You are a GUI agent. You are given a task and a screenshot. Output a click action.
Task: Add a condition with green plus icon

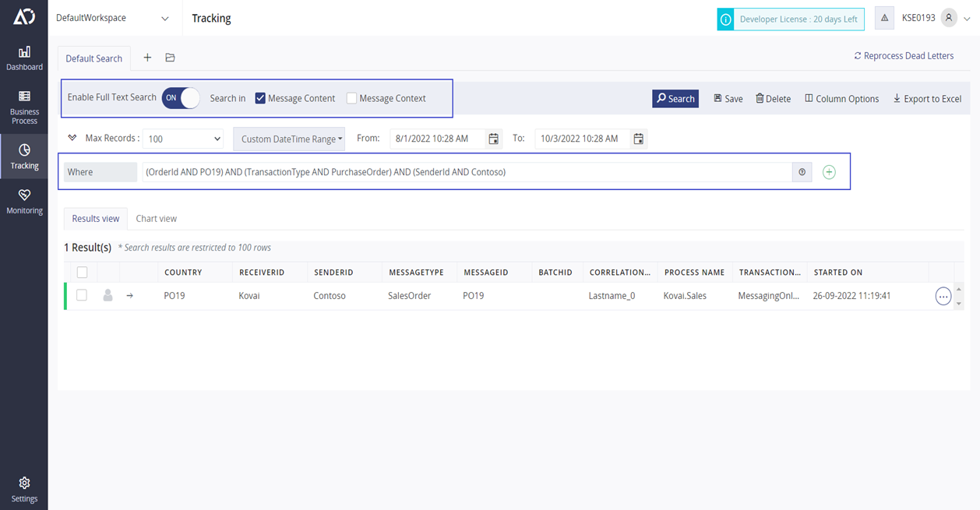pyautogui.click(x=829, y=172)
